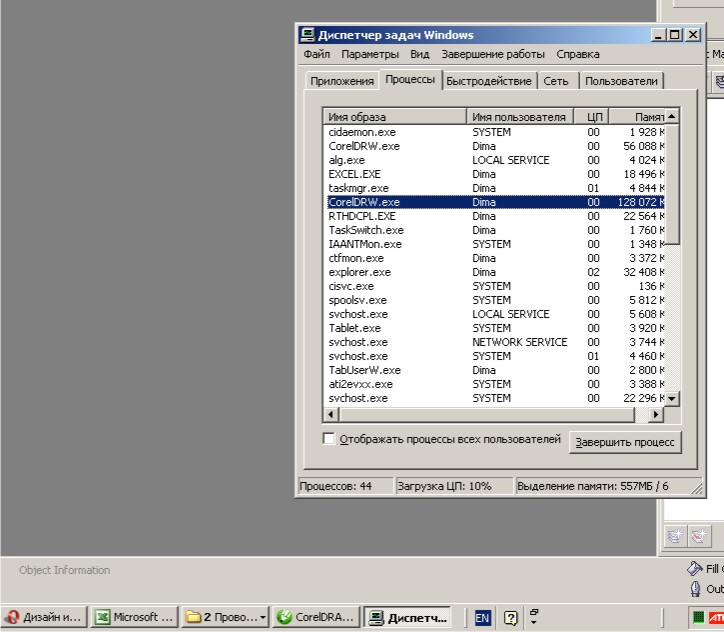Click the process list scroll-down arrow
Image resolution: width=724 pixels, height=632 pixels.
tap(672, 398)
